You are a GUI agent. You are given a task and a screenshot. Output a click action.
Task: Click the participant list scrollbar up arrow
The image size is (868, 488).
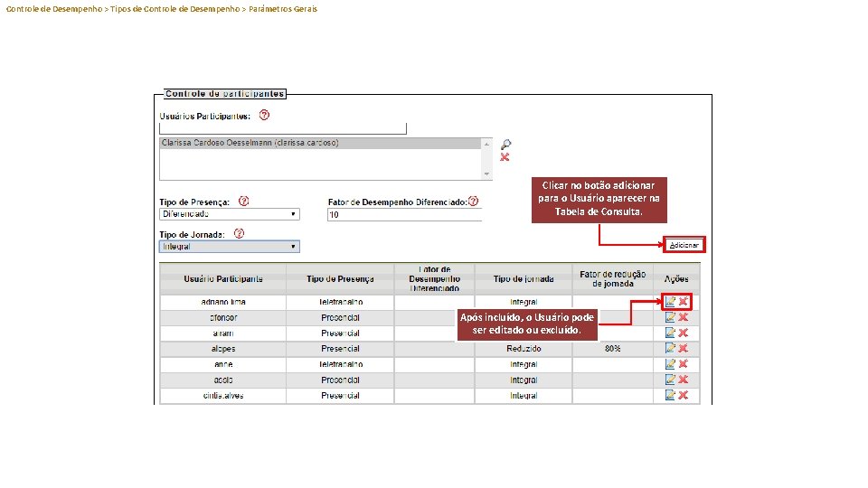point(486,144)
